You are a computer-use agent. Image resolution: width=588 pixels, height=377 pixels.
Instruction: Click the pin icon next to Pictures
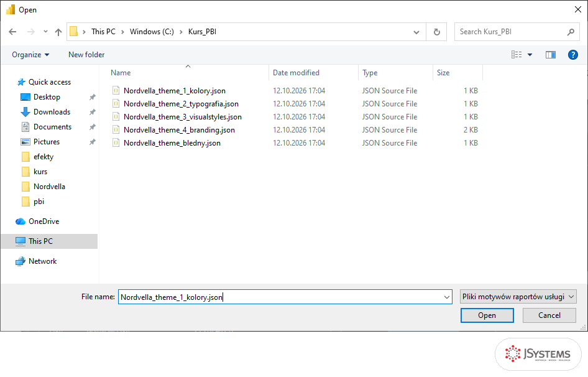tap(92, 142)
